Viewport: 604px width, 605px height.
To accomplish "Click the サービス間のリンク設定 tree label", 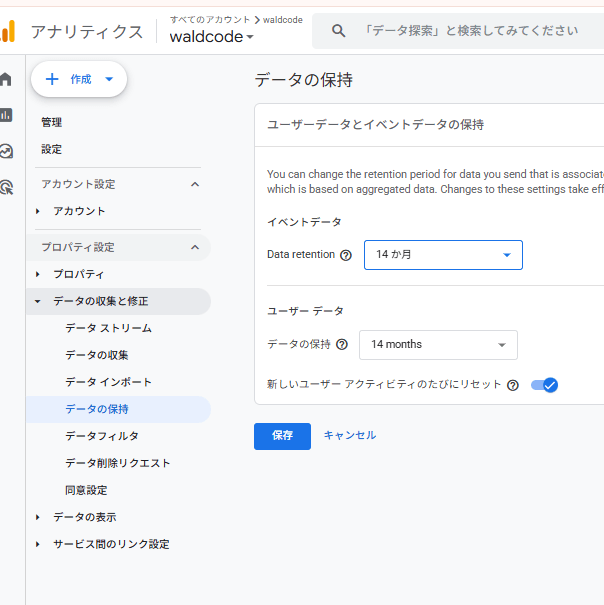I will (x=111, y=544).
